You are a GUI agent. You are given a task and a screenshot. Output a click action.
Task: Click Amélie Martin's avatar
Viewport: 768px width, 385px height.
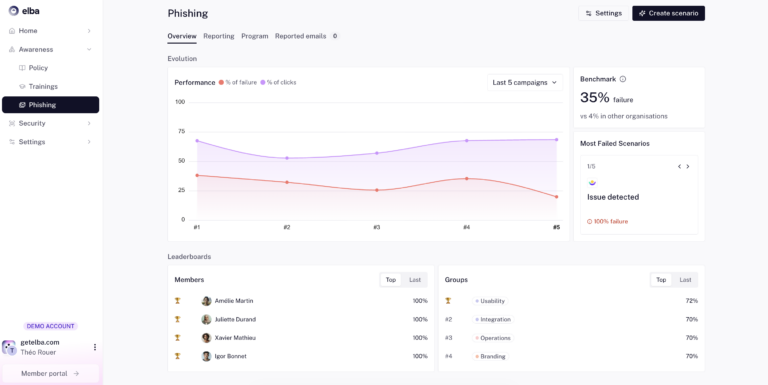pos(206,301)
